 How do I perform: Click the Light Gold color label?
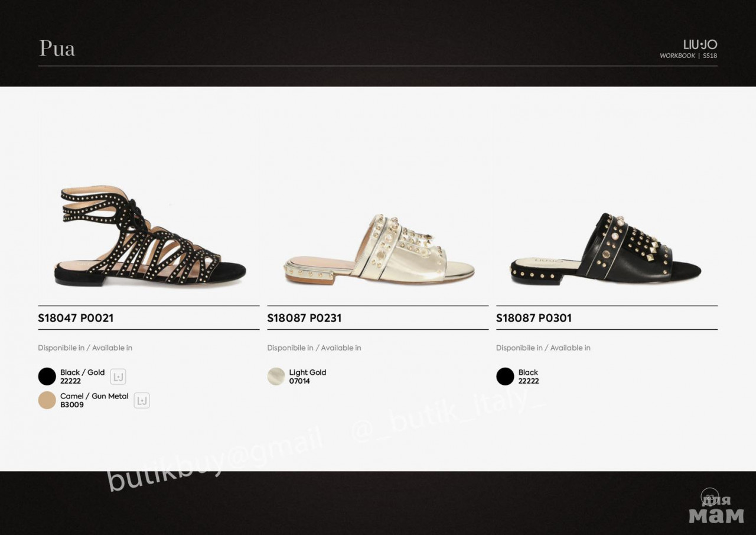click(308, 372)
